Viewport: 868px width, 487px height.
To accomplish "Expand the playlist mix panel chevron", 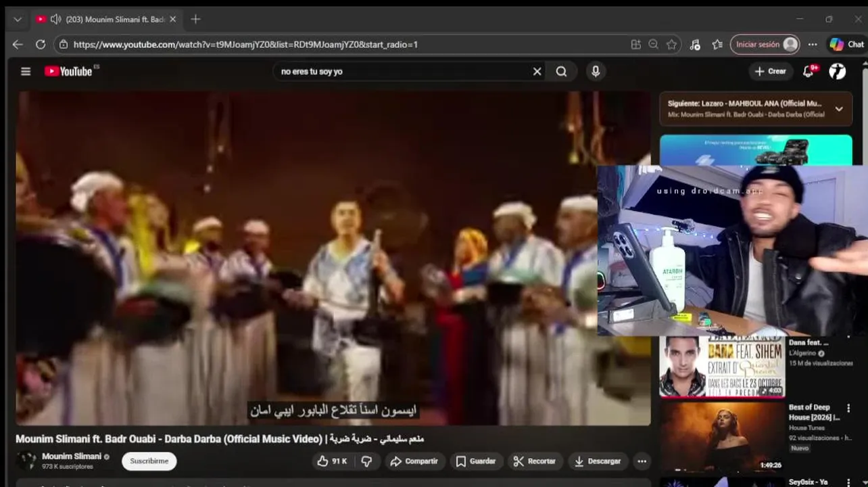I will tap(839, 109).
